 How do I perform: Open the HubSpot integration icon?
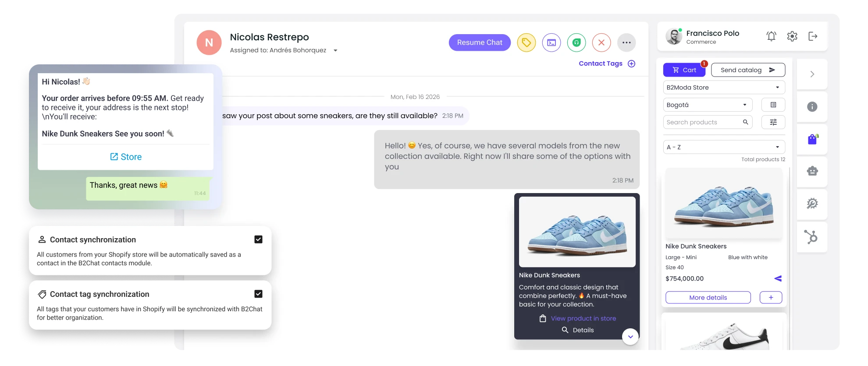[811, 236]
